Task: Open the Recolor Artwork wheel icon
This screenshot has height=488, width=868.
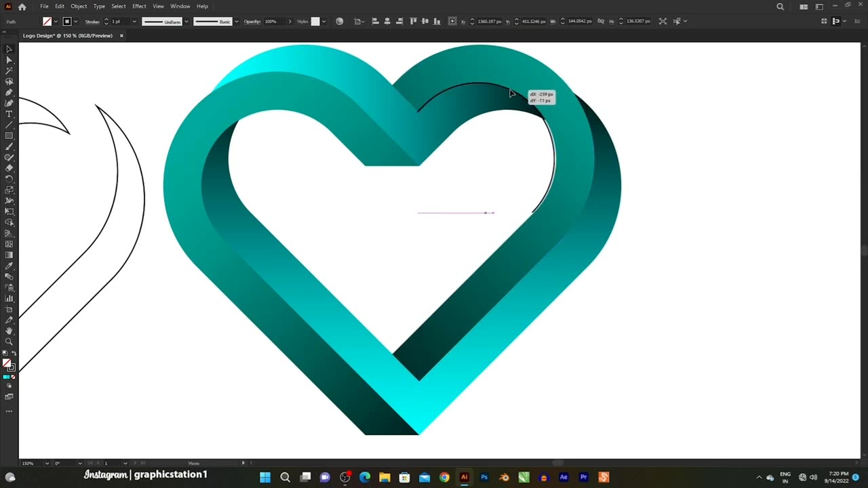Action: pos(339,21)
